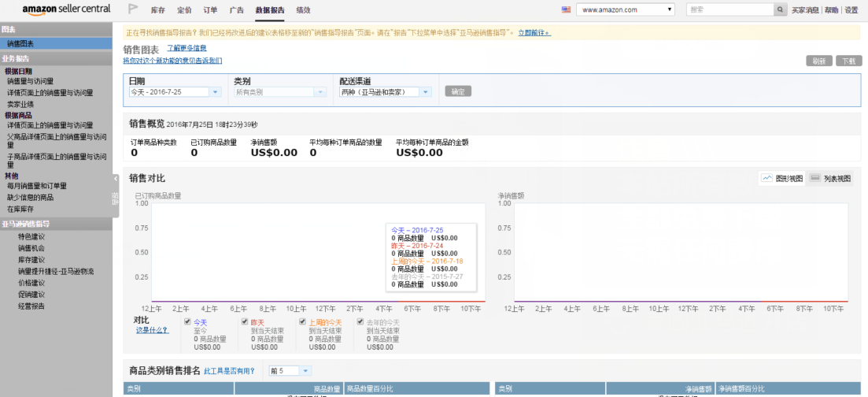Open the 了解更多信息 link
Screen dimensions: 868x397
(x=187, y=48)
